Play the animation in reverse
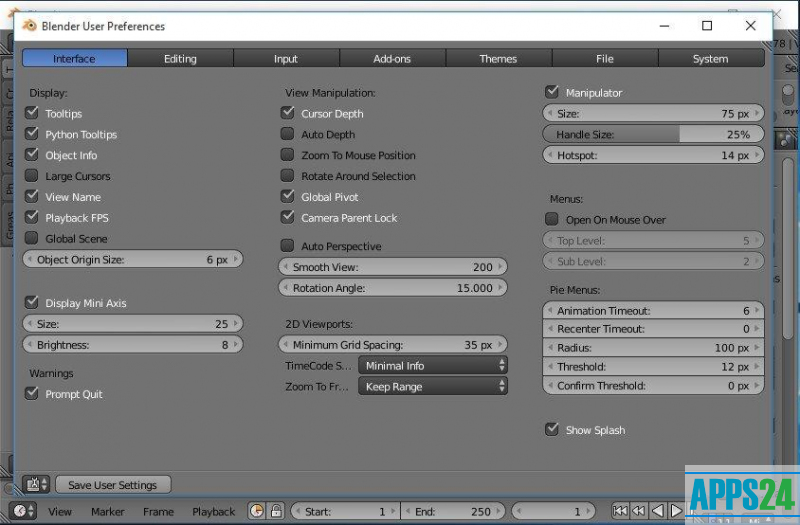The height and width of the screenshot is (525, 800). tap(658, 511)
